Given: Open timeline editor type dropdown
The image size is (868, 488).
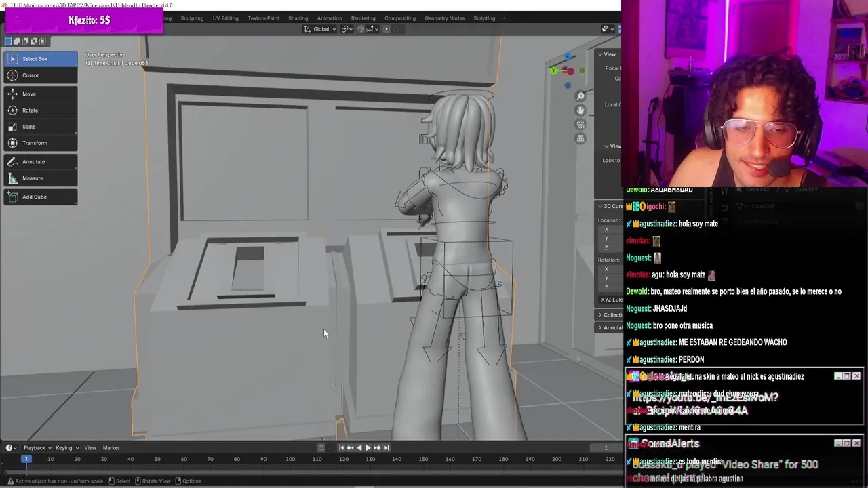Looking at the screenshot, I should tap(12, 448).
